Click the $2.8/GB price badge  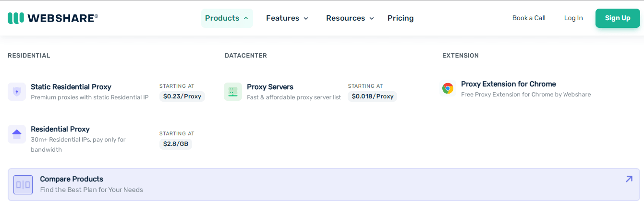pyautogui.click(x=176, y=144)
